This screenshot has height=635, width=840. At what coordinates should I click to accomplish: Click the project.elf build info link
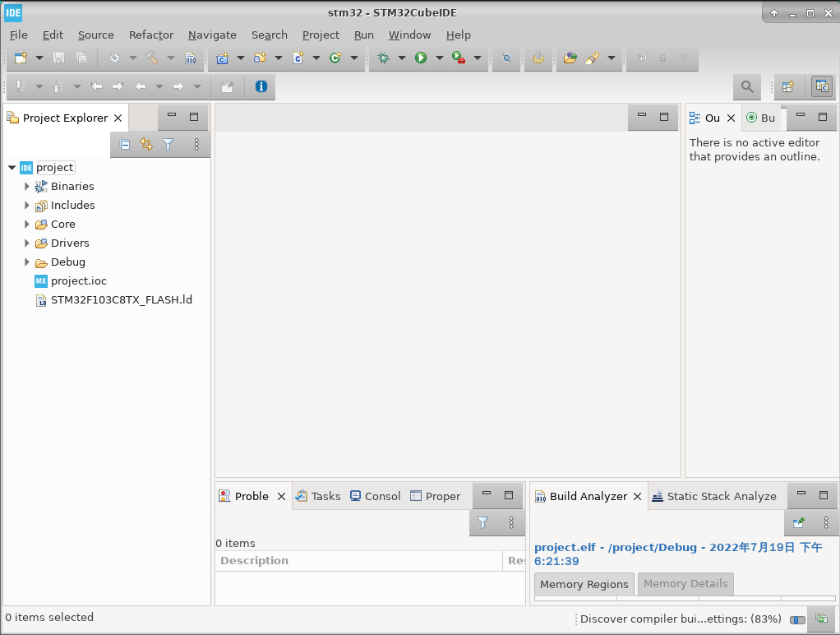coord(678,554)
